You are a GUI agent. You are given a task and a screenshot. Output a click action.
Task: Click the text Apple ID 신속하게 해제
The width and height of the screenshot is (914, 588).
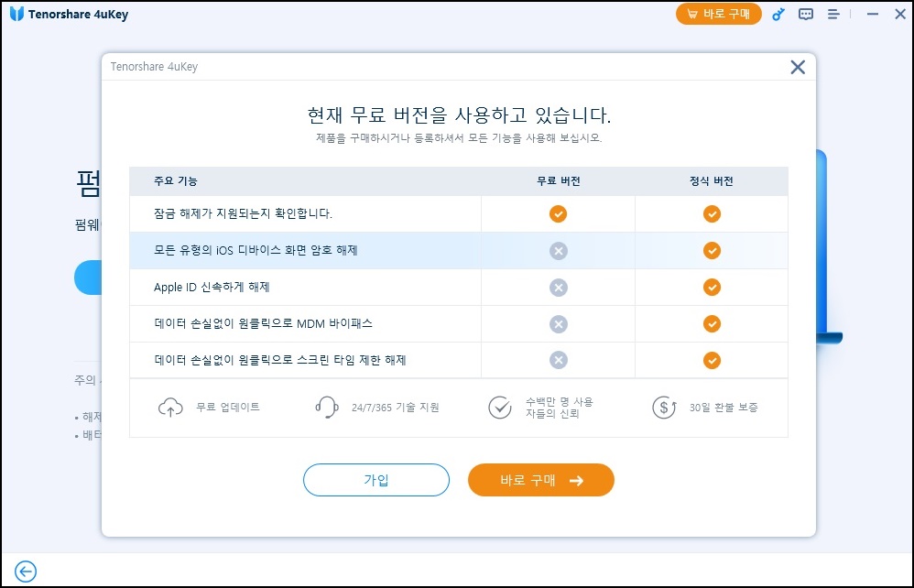pyautogui.click(x=212, y=288)
